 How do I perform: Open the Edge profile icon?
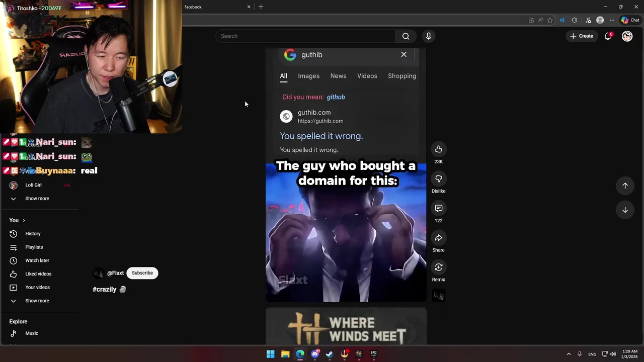coord(600,20)
